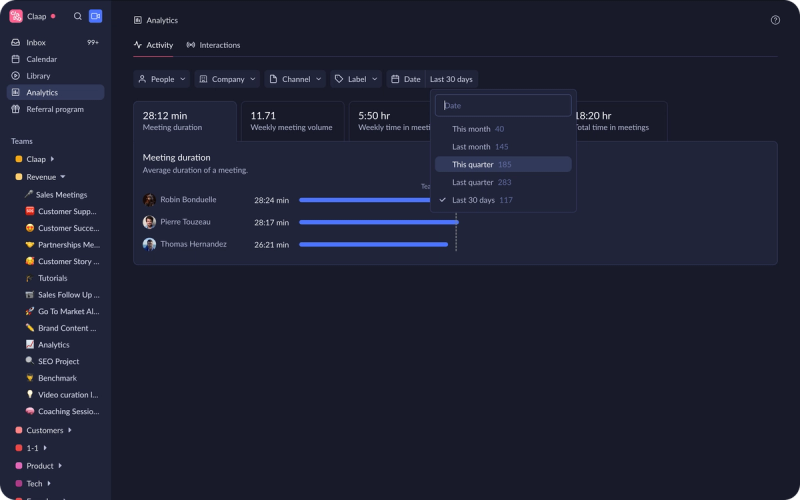Click the Tutorials graduation cap icon

coord(30,278)
